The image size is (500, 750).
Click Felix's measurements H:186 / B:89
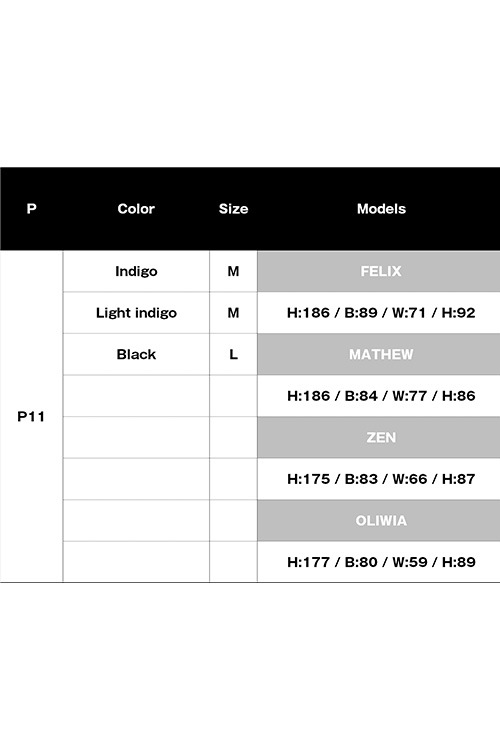click(381, 313)
